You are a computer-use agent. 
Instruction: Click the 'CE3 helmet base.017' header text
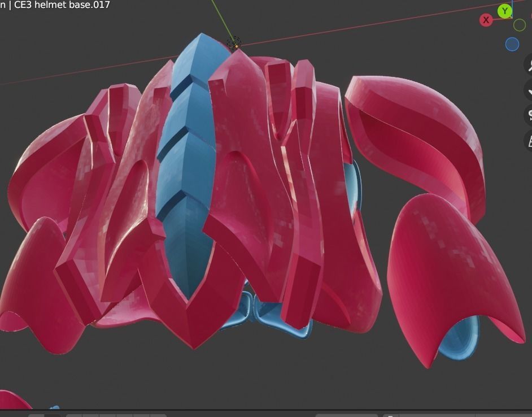59,5
